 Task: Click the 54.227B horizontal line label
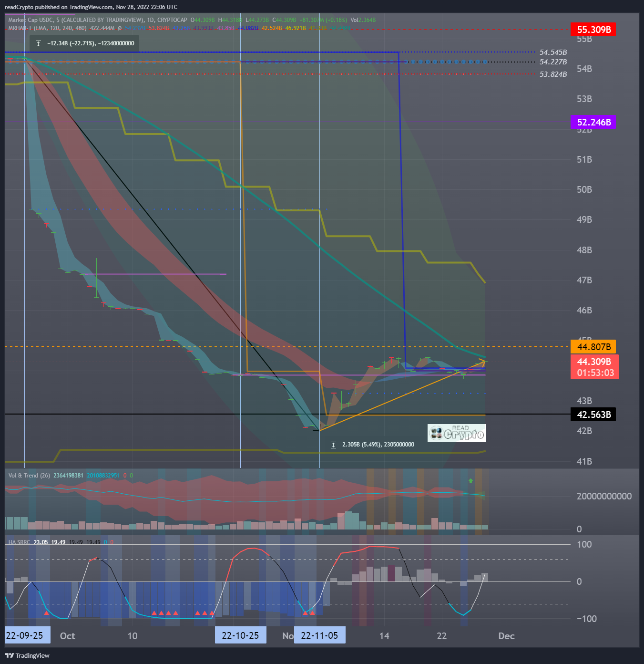(553, 62)
